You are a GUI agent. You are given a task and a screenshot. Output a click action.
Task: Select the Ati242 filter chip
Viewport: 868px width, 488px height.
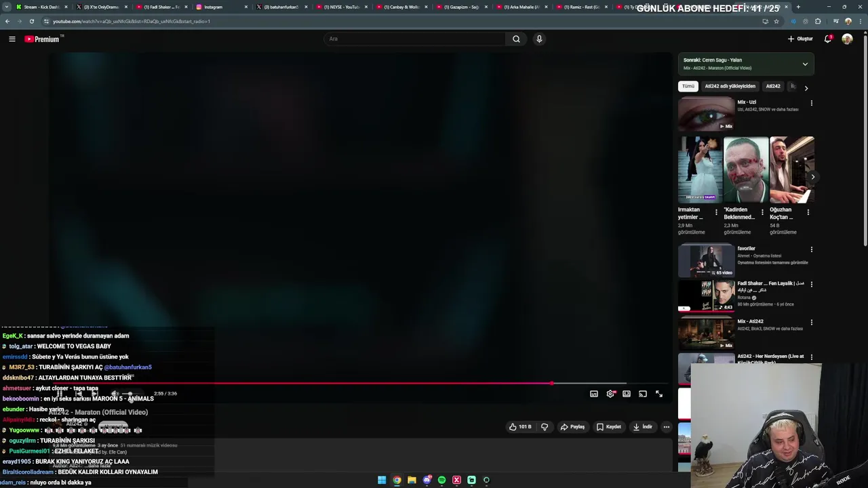click(x=773, y=86)
